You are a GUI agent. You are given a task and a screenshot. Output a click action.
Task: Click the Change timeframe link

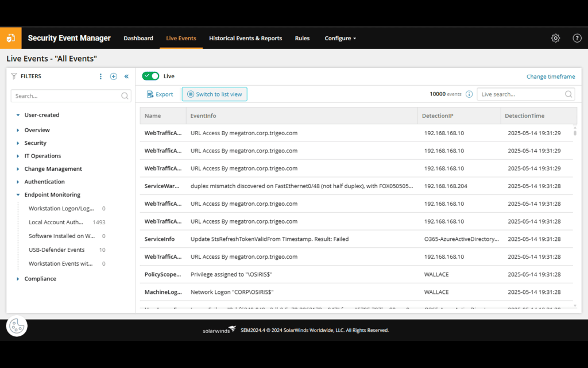pyautogui.click(x=551, y=76)
